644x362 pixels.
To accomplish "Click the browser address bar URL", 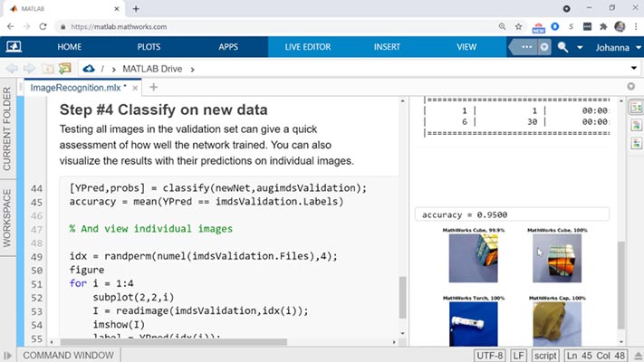I will [119, 26].
